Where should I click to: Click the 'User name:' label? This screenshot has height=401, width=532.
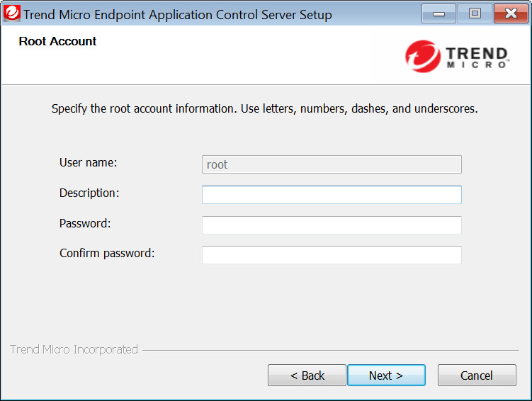pyautogui.click(x=88, y=163)
